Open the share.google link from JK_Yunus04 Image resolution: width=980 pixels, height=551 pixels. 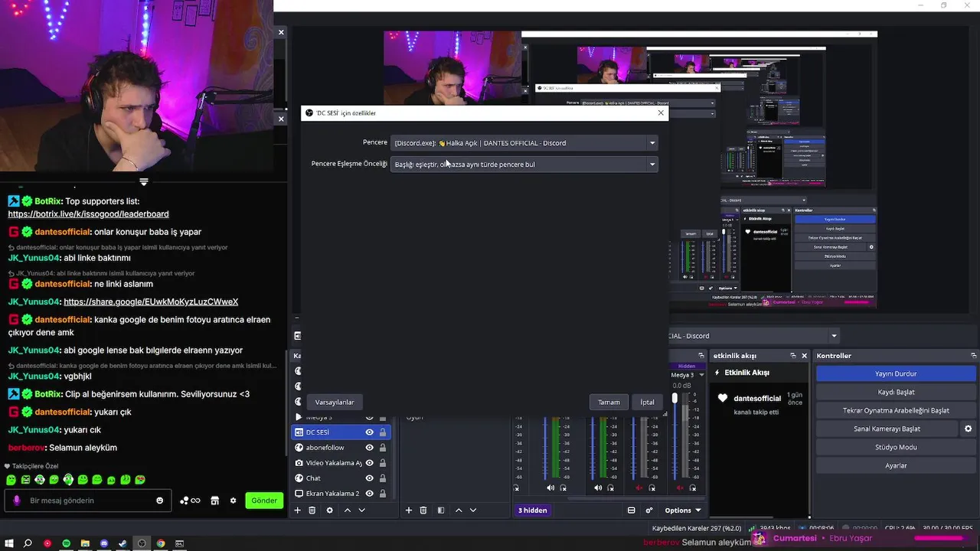coord(151,302)
